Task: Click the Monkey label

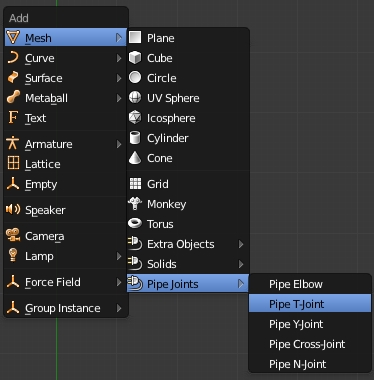Action: 167,204
